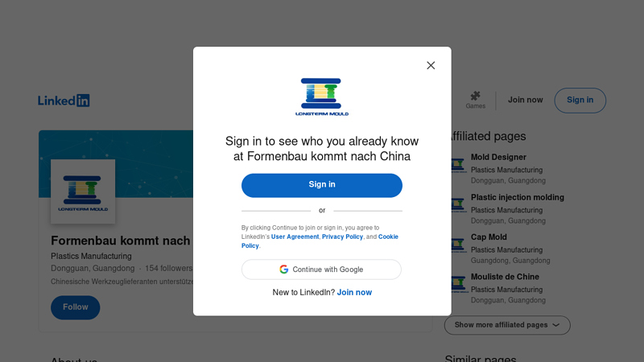
Task: Click Join now link below Google button
Action: click(354, 292)
